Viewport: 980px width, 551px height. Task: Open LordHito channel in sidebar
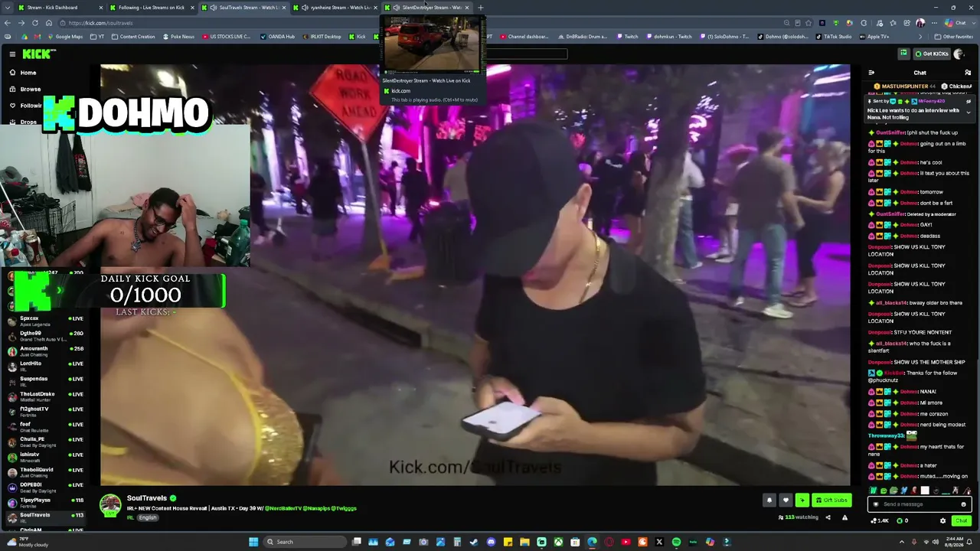coord(44,366)
